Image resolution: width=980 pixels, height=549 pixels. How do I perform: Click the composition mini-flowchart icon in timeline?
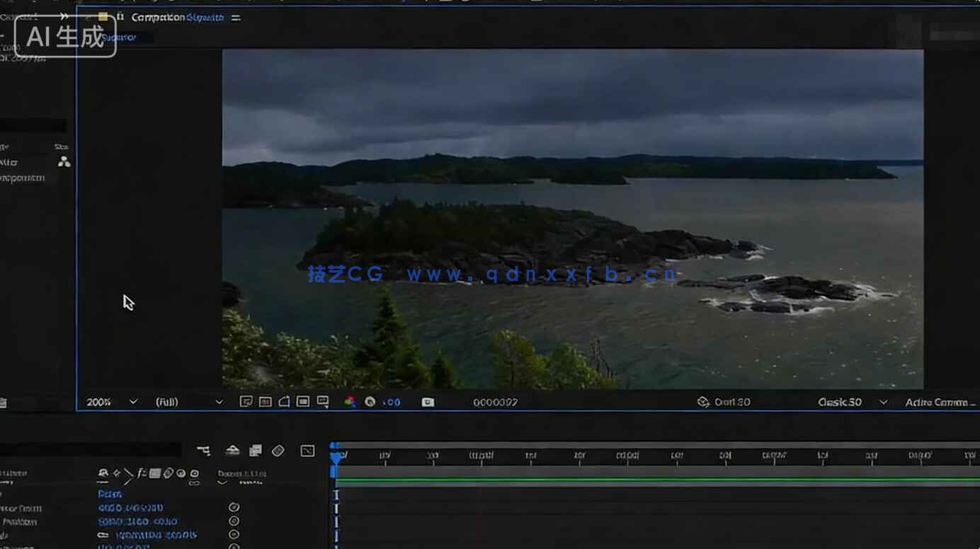click(x=203, y=451)
